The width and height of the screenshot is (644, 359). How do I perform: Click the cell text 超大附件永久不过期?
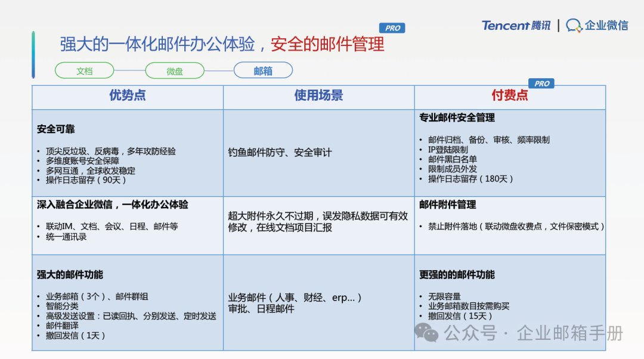tap(271, 216)
